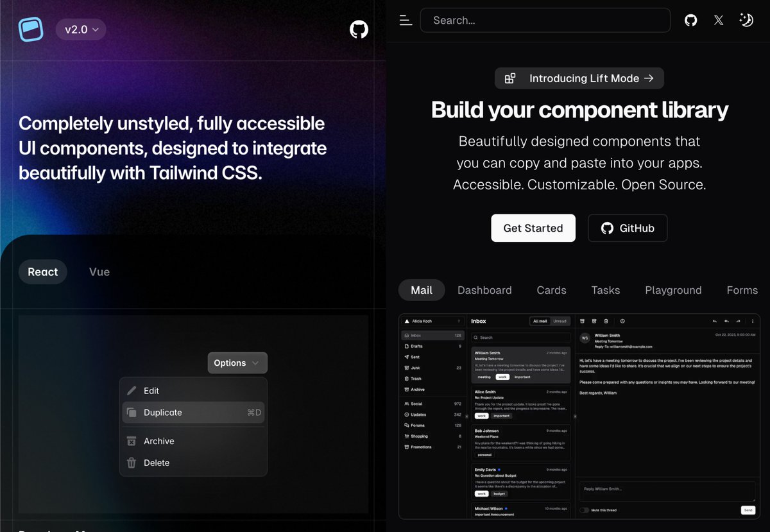Open the Shopping category in mail sidebar
Image resolution: width=770 pixels, height=532 pixels.
(432, 436)
